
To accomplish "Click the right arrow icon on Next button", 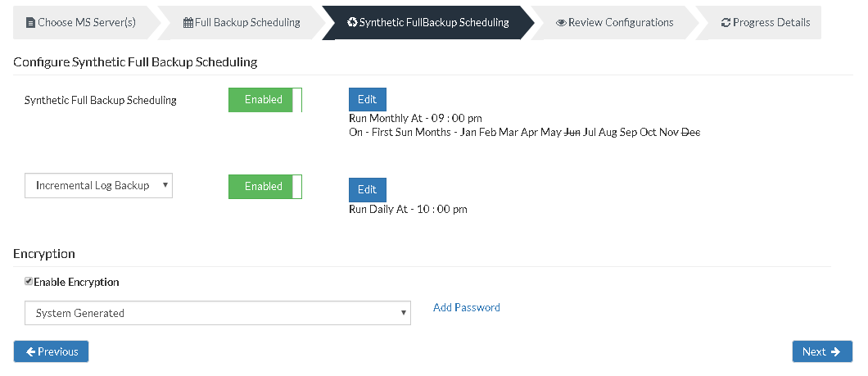I will click(x=835, y=351).
